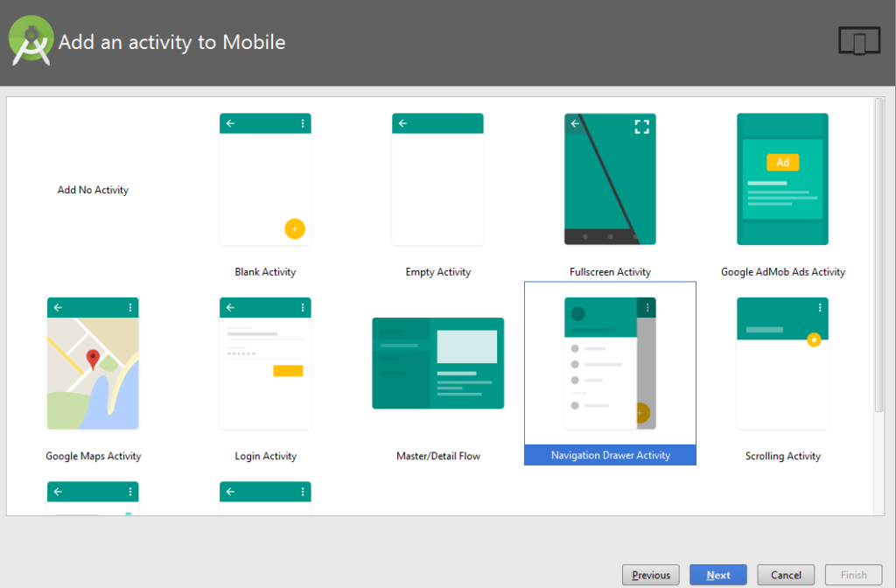The image size is (896, 588).
Task: Click the Next button
Action: tap(717, 575)
